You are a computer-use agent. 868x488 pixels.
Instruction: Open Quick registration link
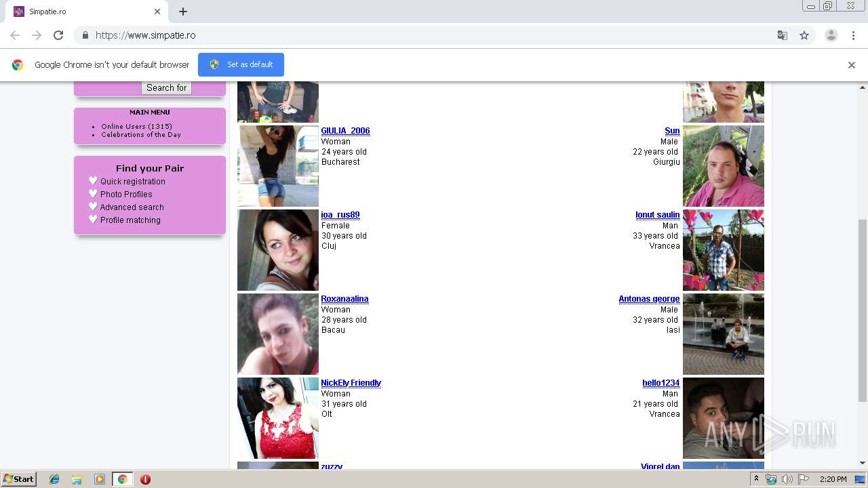(133, 182)
